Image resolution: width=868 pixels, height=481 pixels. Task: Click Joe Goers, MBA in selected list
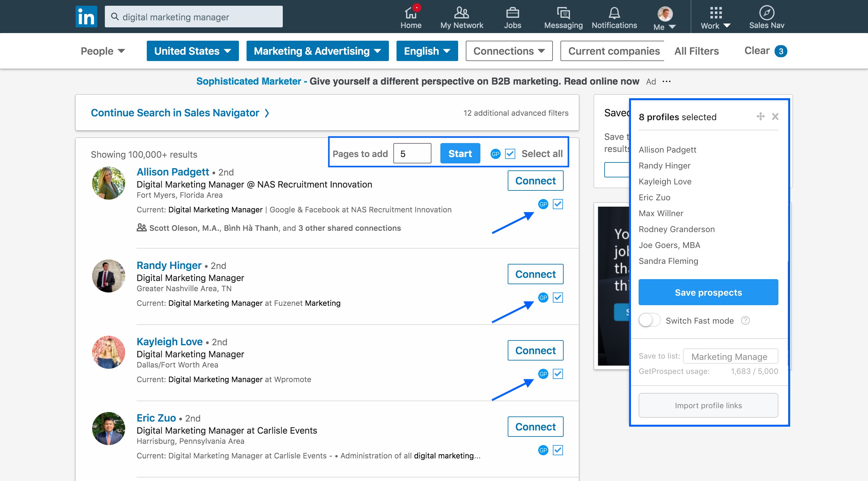[x=669, y=245]
